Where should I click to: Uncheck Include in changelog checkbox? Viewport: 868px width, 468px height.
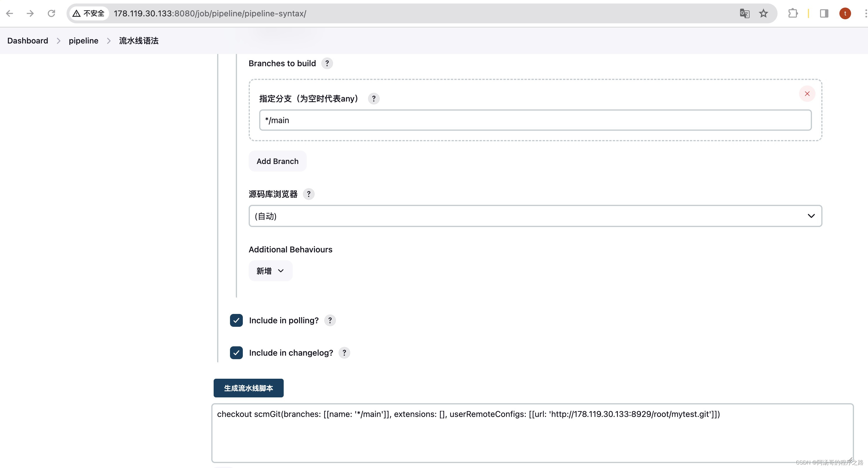(x=236, y=353)
